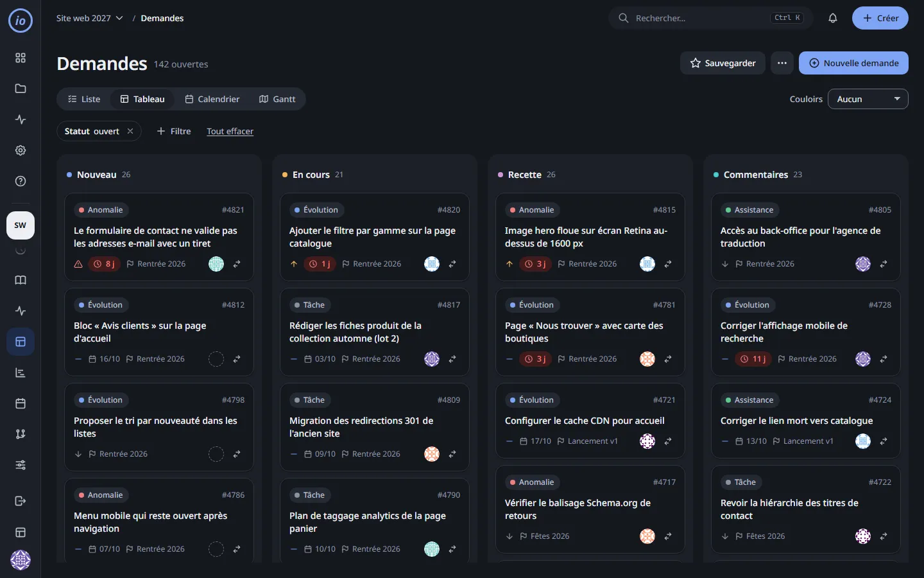Open the calendar icon in the sidebar
The image size is (924, 578).
21,403
